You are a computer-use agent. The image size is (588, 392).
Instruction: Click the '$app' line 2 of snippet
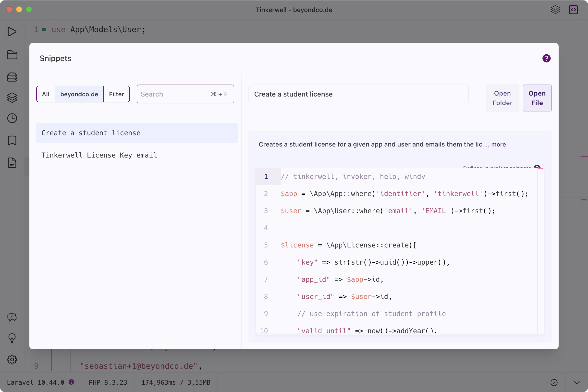[x=404, y=194]
